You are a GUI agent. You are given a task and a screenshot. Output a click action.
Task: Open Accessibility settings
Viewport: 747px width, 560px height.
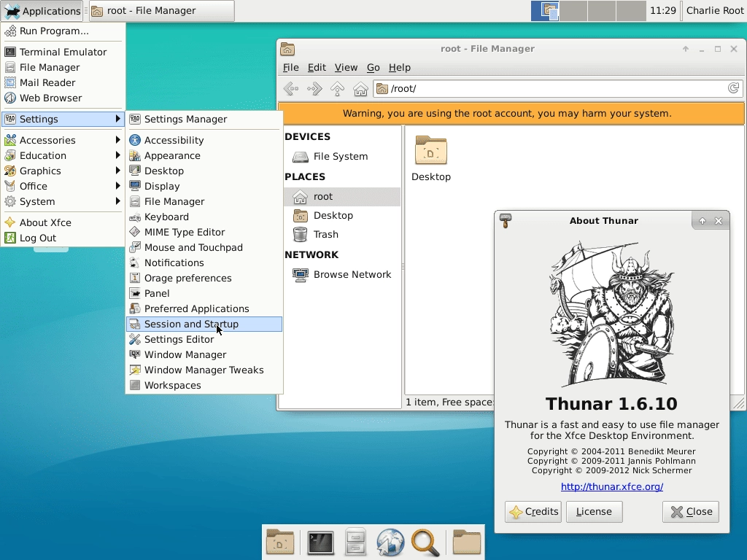pos(204,141)
